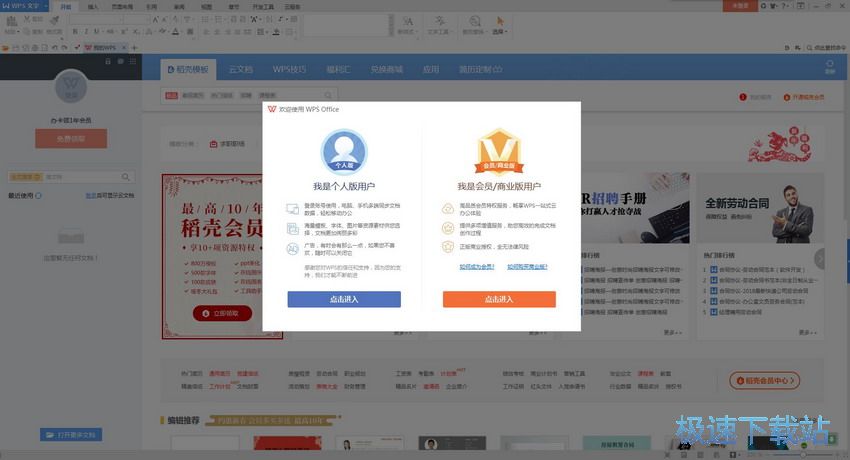
Task: Select the 稻壳模板 tab
Action: pyautogui.click(x=188, y=69)
